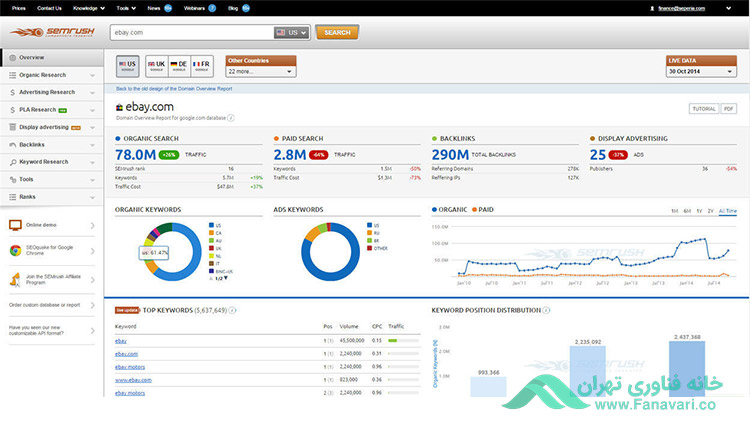Click the orange Paid legend dot
Image resolution: width=750 pixels, height=430 pixels.
[x=474, y=209]
